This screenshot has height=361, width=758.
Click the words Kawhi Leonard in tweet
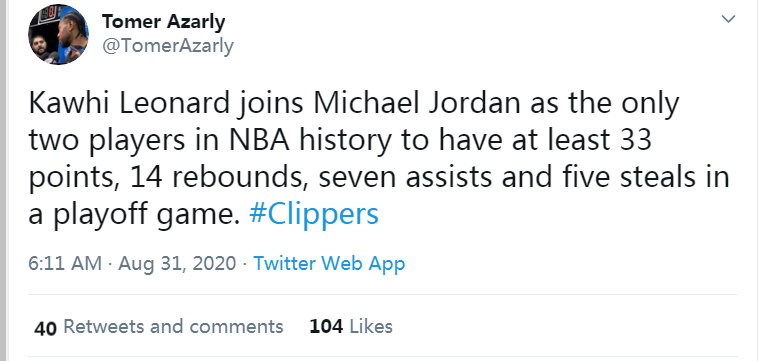129,103
